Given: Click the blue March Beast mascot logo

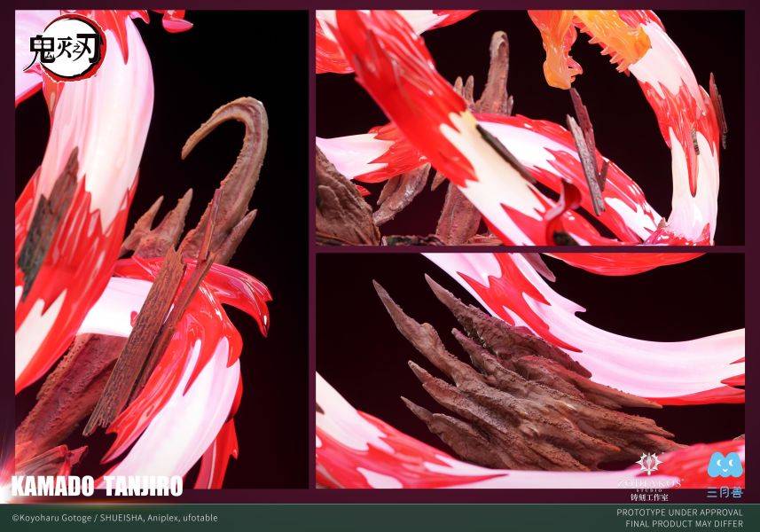Looking at the screenshot, I should coord(725,465).
